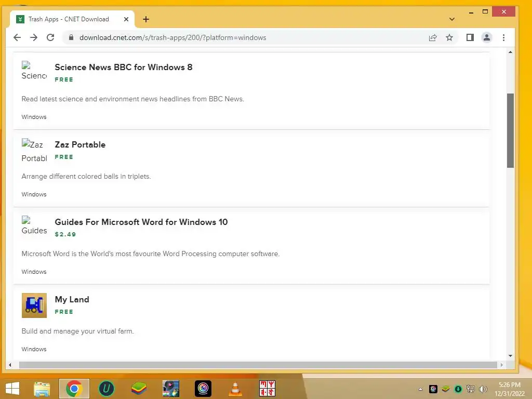
Task: Bookmark this page with the star icon
Action: 449,37
